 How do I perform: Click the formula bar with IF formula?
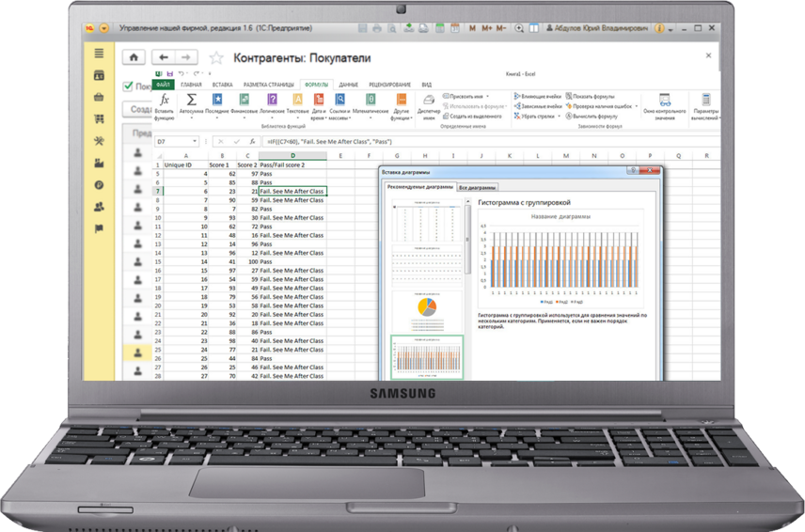(x=490, y=141)
